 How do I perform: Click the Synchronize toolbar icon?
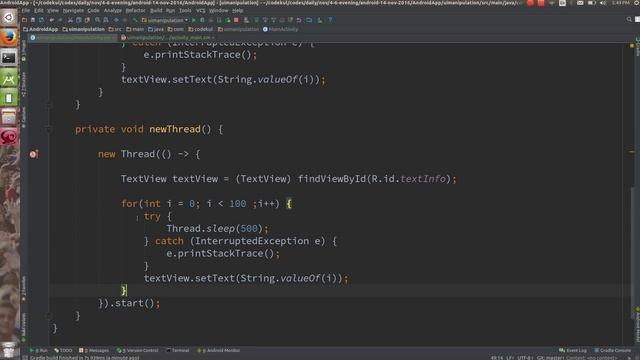click(x=41, y=20)
